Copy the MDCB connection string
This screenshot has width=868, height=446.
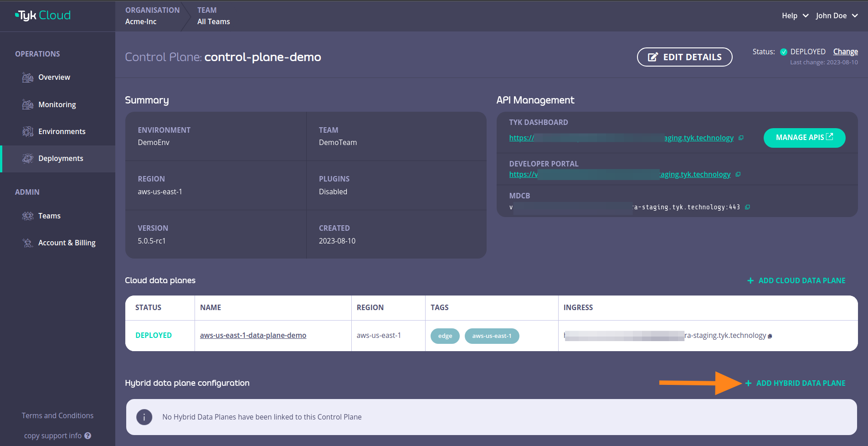(747, 207)
